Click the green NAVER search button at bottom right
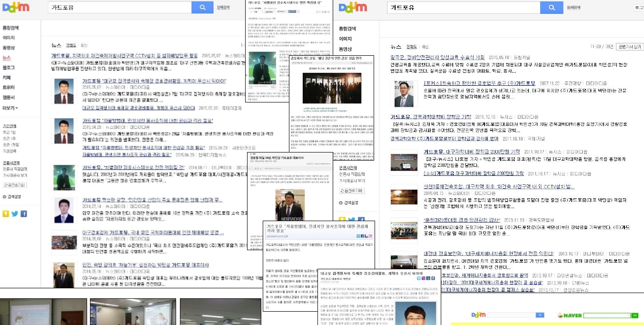The image size is (644, 325). pos(634,315)
